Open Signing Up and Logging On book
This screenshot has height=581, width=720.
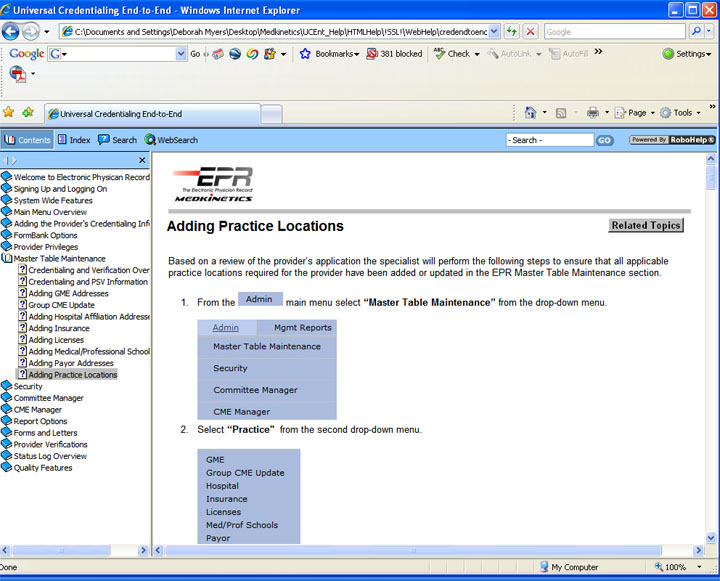coord(60,189)
